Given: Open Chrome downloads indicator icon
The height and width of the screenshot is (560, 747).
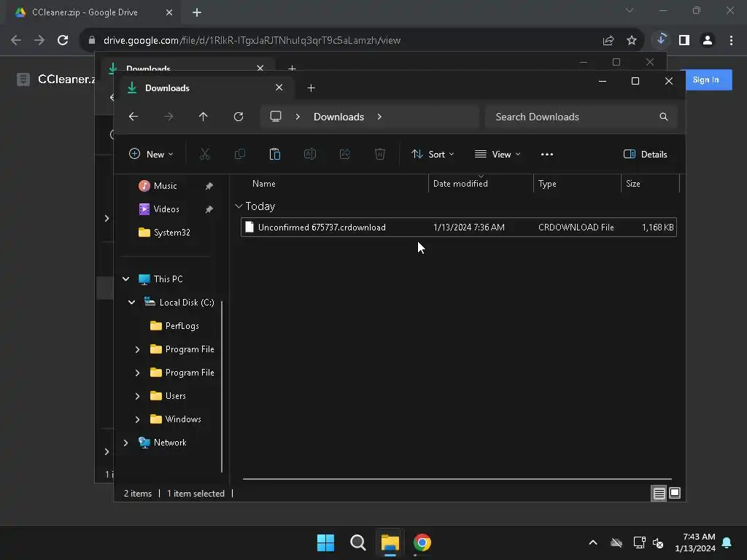Looking at the screenshot, I should [661, 40].
